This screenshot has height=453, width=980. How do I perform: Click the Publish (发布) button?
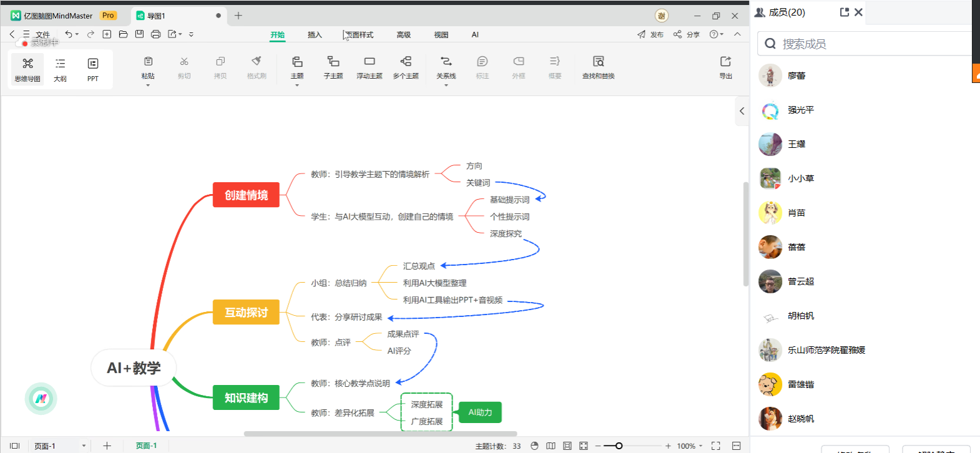click(x=650, y=35)
